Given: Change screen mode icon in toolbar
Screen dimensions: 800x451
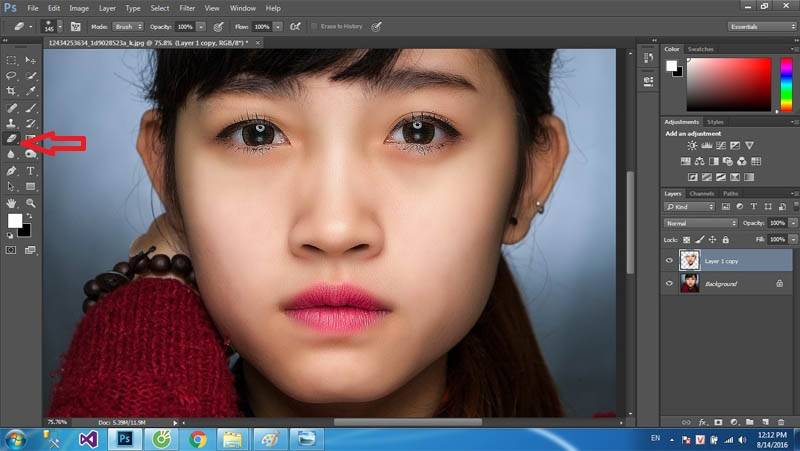Looking at the screenshot, I should (31, 250).
